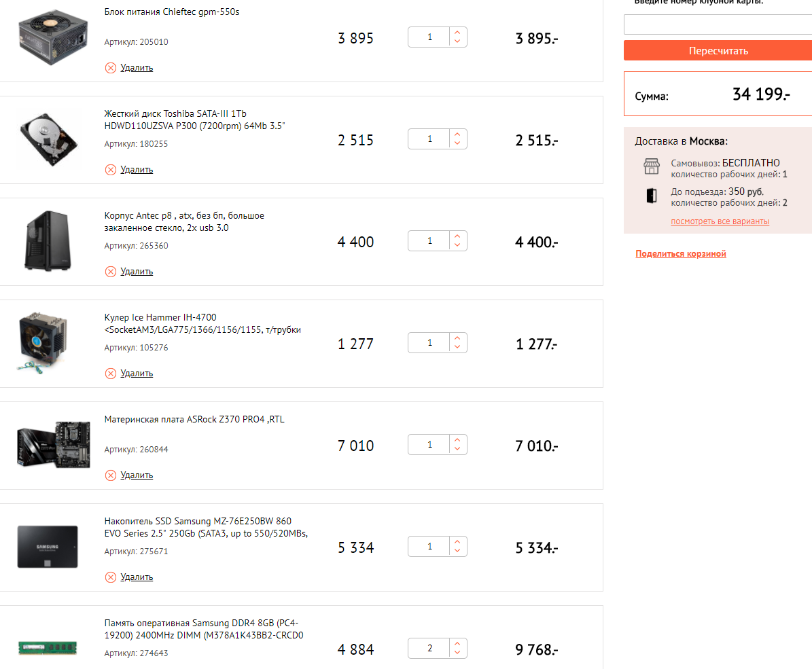This screenshot has height=669, width=812.
Task: Focus the club card number input field
Action: pos(718,24)
